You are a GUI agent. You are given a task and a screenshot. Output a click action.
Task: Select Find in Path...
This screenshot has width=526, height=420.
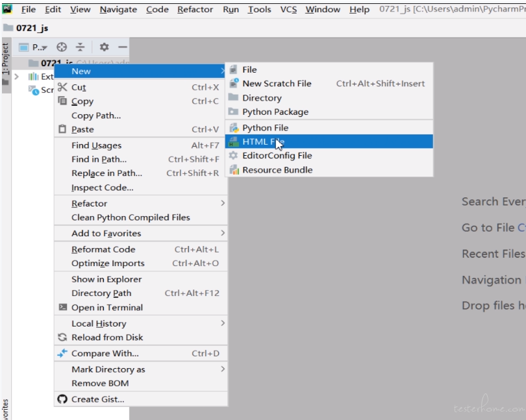pos(140,159)
